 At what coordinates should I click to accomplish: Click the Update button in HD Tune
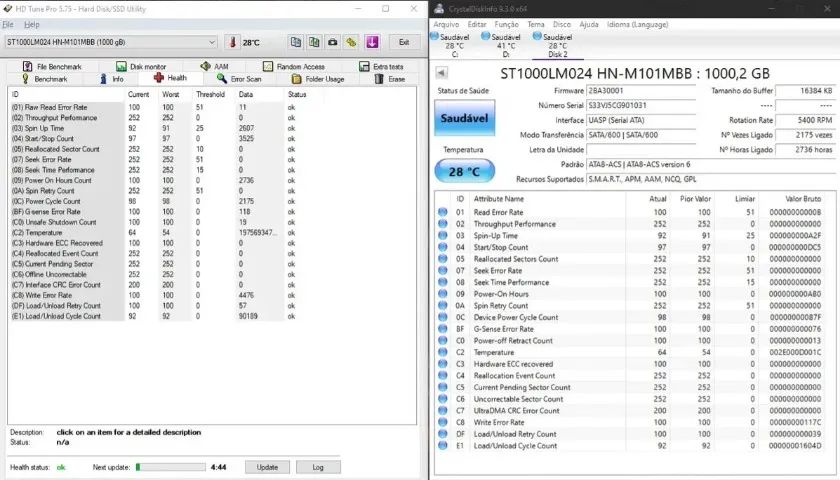coord(267,467)
